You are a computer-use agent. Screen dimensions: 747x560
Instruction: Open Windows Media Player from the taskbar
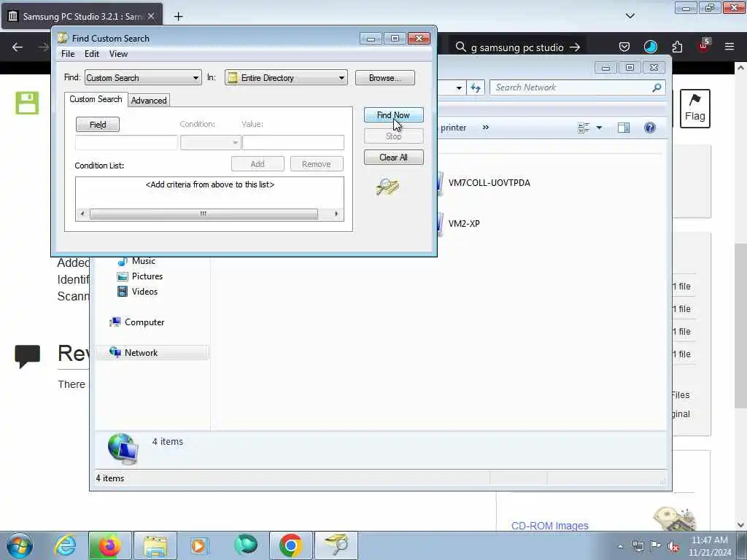point(198,545)
